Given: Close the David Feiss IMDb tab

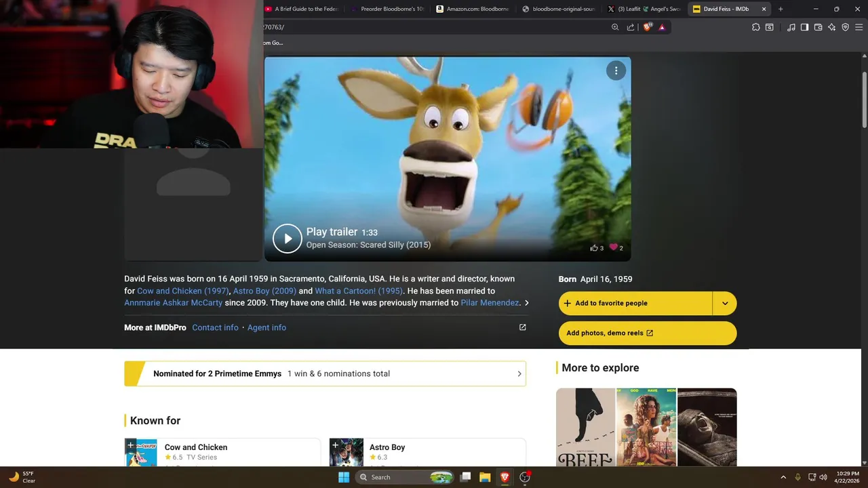Looking at the screenshot, I should [764, 9].
